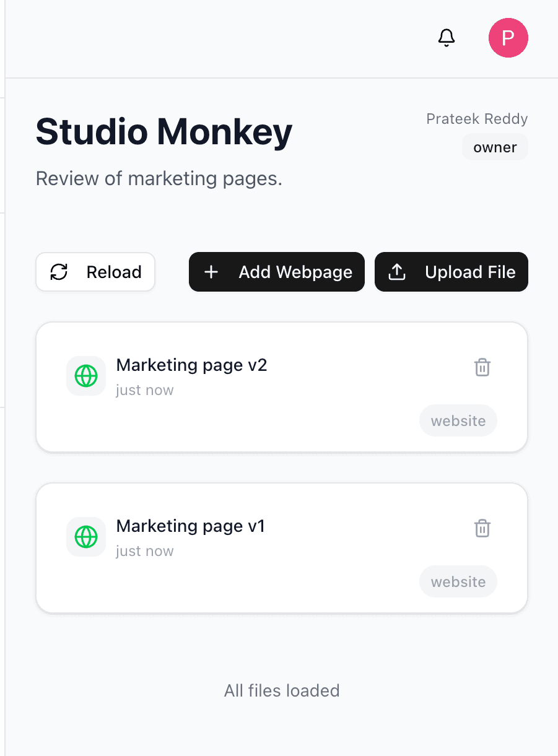Click the upload arrow icon
The height and width of the screenshot is (756, 558).
click(396, 272)
